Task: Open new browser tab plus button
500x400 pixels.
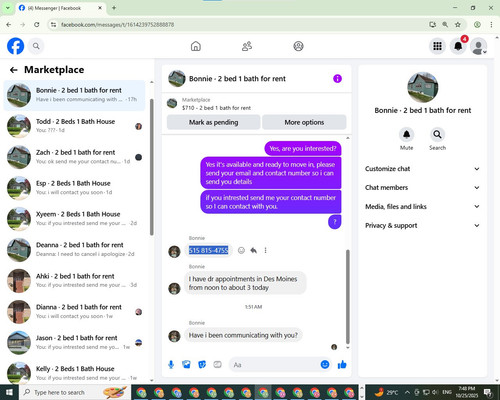Action: coord(114,8)
